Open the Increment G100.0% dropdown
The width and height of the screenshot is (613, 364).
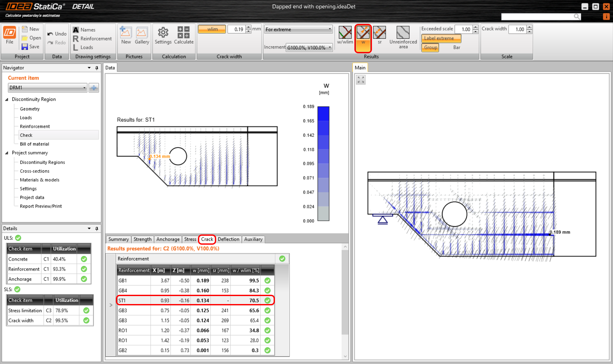coord(309,48)
